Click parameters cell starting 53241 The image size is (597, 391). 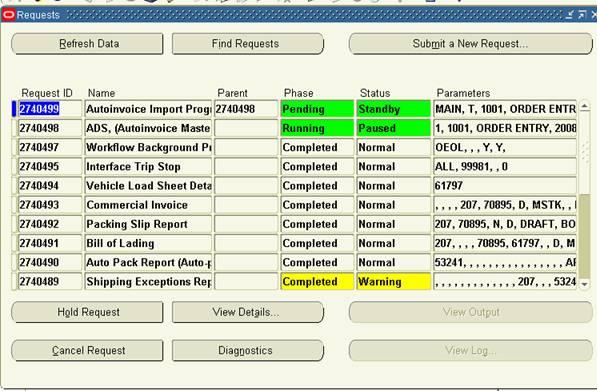[x=505, y=262]
